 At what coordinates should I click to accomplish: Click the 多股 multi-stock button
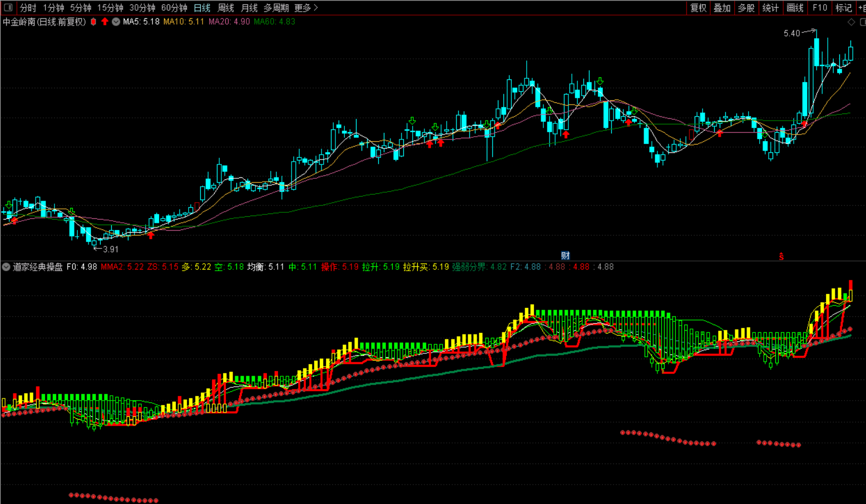(746, 8)
